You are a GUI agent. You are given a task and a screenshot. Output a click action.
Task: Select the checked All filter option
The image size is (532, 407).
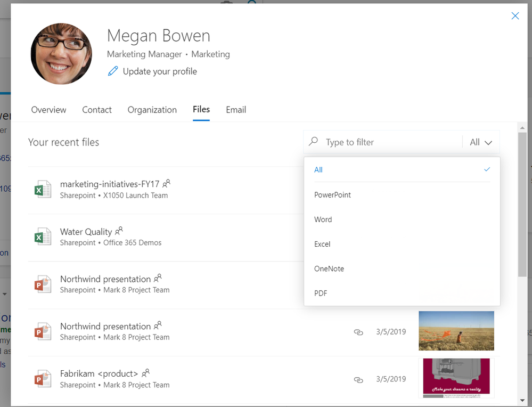tap(318, 169)
